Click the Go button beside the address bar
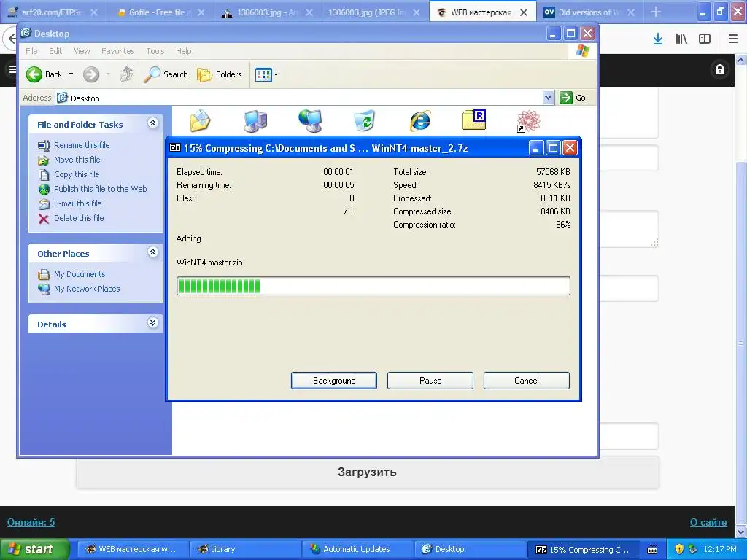This screenshot has width=747, height=560. coord(573,98)
